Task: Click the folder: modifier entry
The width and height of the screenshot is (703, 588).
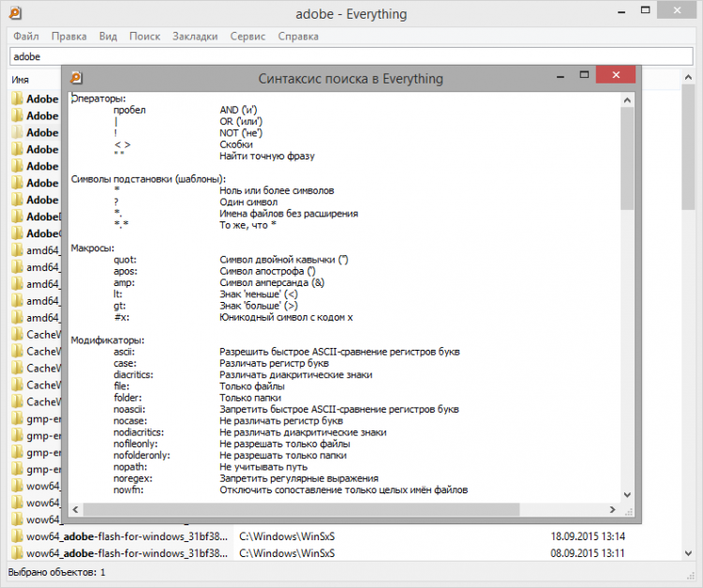Action: coord(127,398)
